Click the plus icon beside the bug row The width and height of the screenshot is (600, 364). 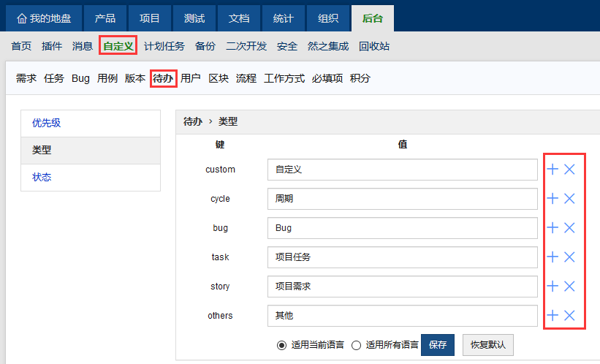click(x=552, y=228)
